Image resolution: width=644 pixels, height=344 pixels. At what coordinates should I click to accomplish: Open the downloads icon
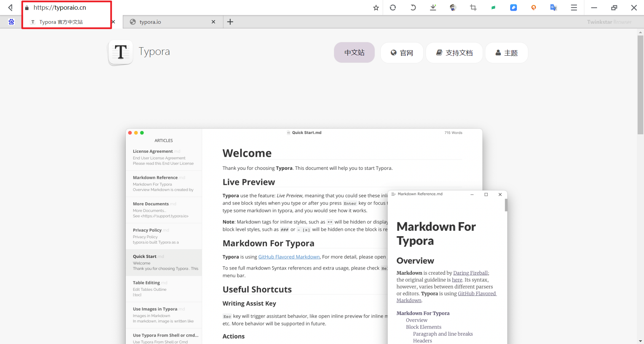(433, 7)
